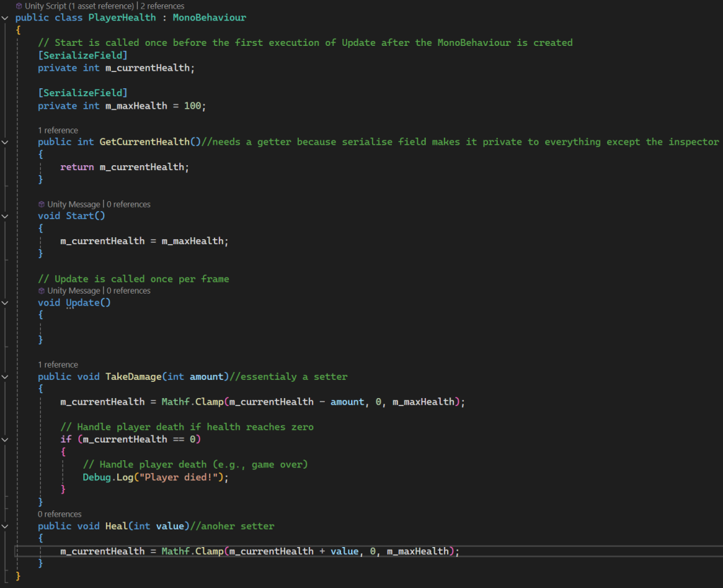Click the '// Update is called once per frame' comment
The image size is (723, 588).
click(133, 280)
